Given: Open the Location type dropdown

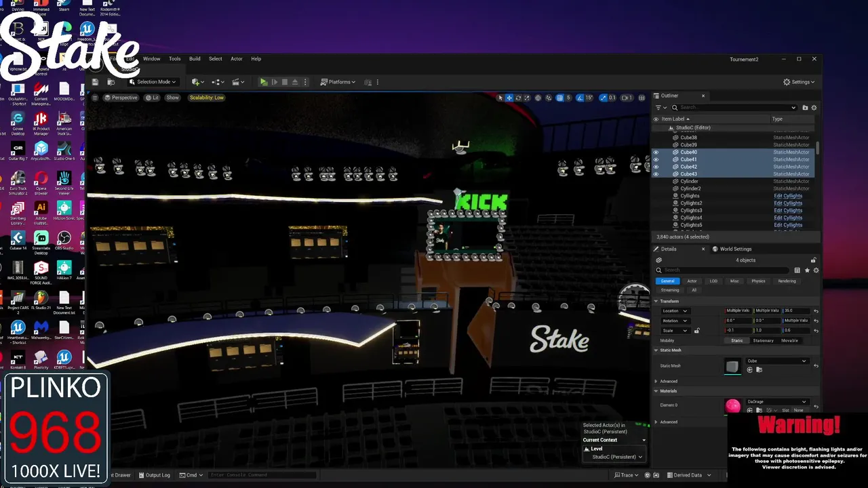Looking at the screenshot, I should coord(675,310).
